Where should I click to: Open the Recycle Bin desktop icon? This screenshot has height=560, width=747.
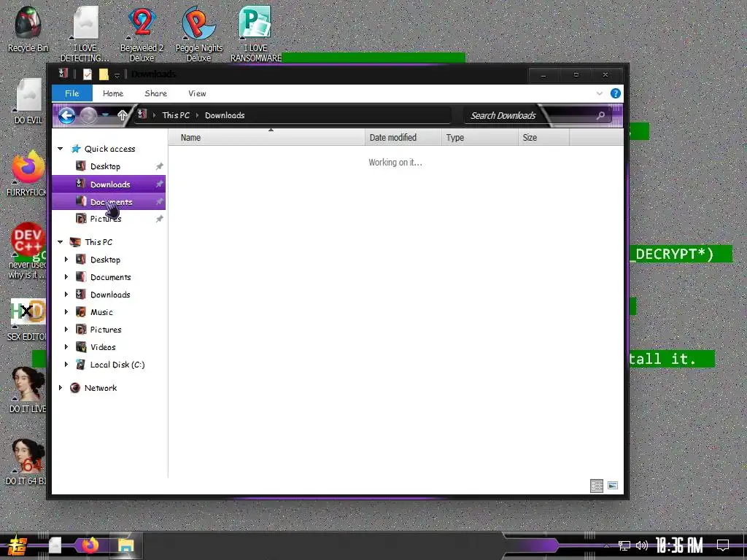[x=28, y=28]
